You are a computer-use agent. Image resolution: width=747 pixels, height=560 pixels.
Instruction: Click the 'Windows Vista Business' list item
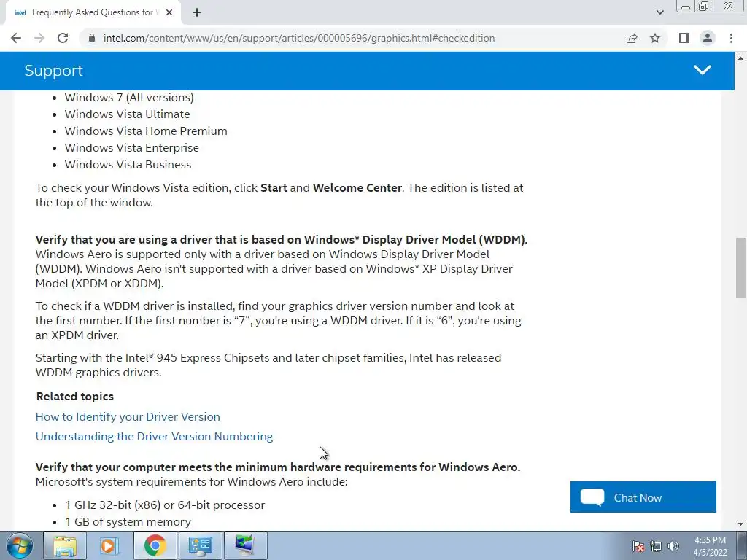tap(128, 164)
